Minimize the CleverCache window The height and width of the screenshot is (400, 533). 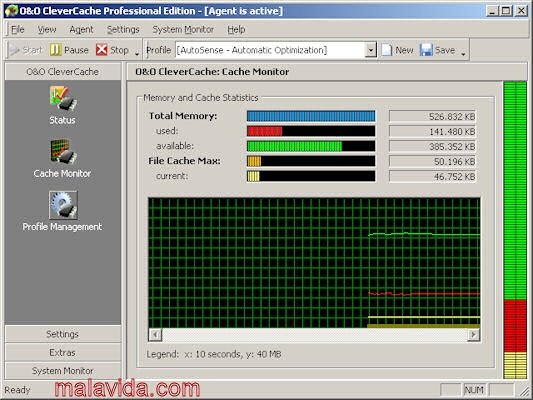(x=492, y=11)
